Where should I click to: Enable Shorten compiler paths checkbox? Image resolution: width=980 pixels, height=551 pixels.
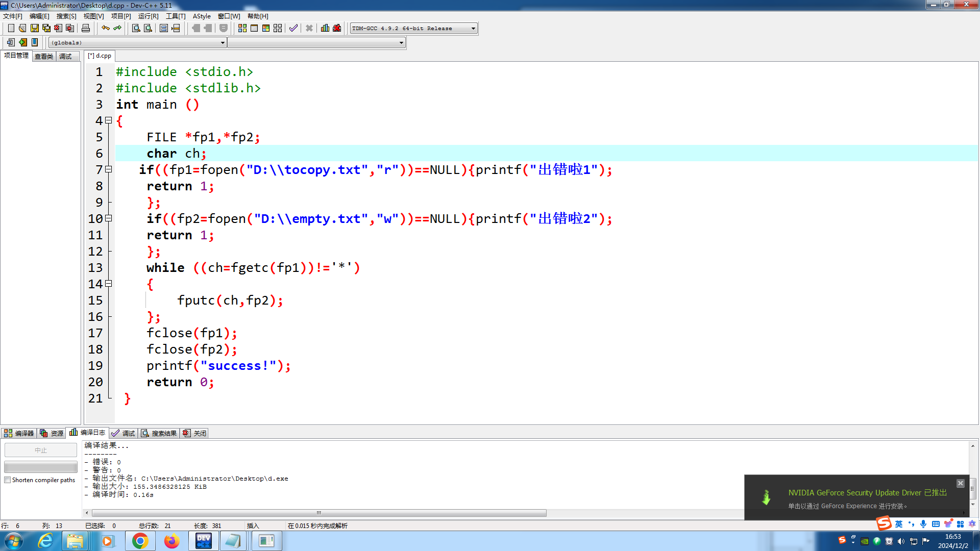coord(8,480)
